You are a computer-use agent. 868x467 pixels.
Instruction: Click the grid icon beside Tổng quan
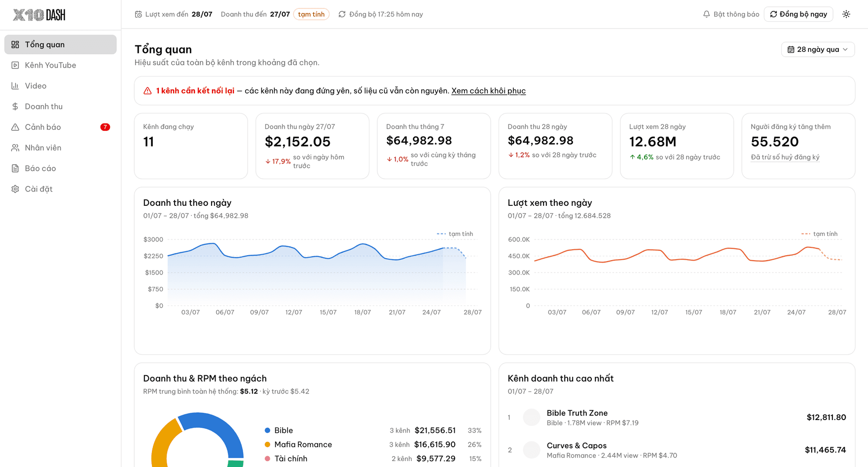tap(15, 44)
